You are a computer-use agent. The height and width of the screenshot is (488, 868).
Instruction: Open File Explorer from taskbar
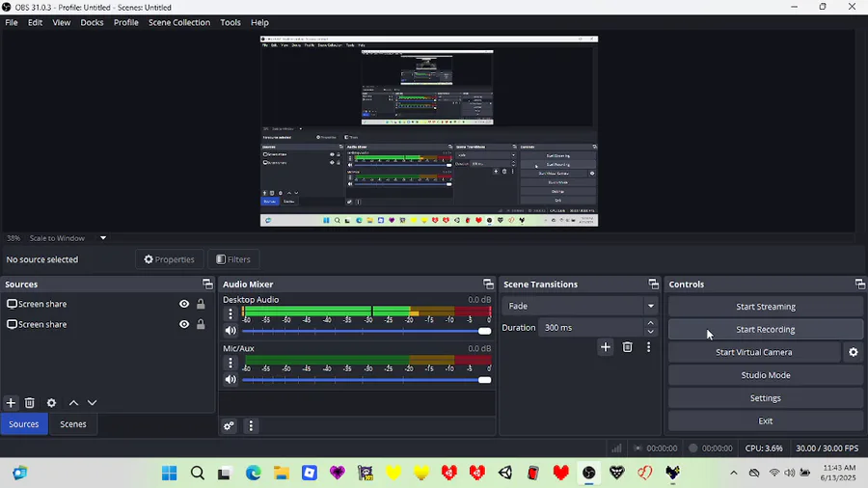click(282, 474)
